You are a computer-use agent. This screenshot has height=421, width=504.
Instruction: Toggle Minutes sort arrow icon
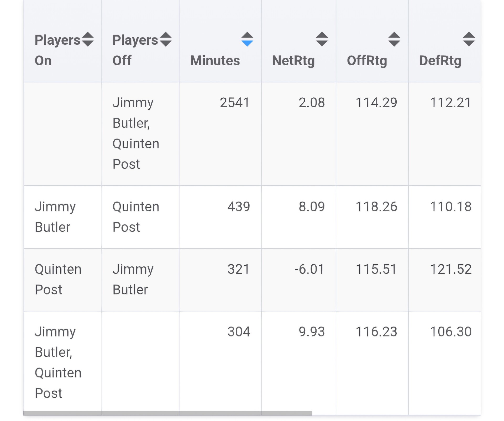(x=247, y=39)
